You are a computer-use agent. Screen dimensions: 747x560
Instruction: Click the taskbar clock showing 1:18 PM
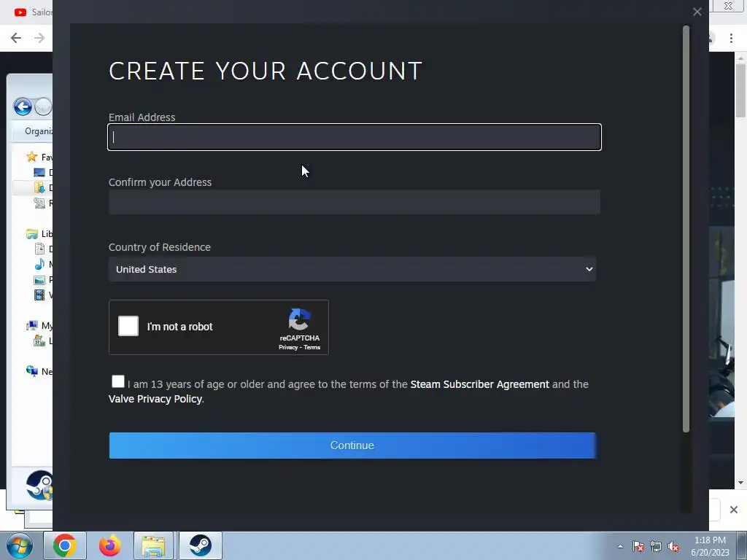pyautogui.click(x=710, y=546)
